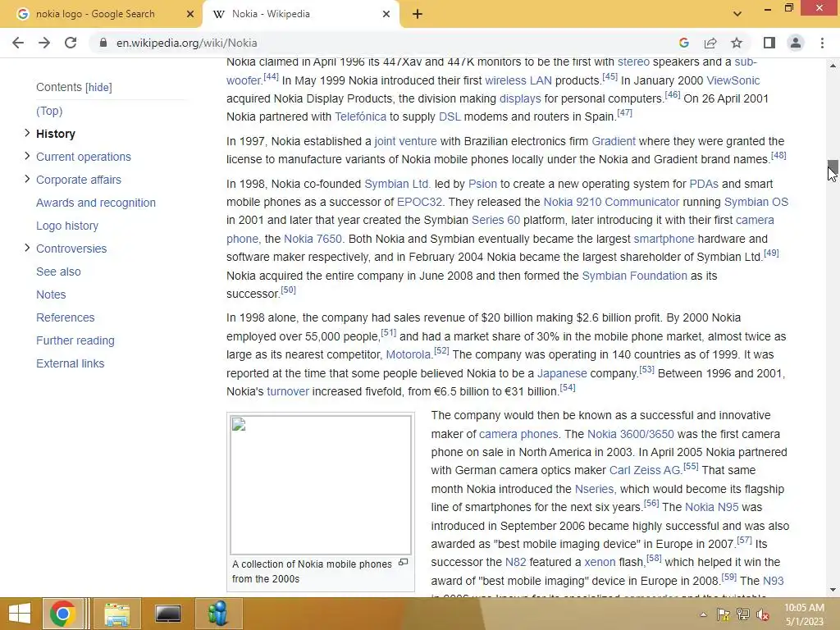The width and height of the screenshot is (840, 630).
Task: Expand the History section in contents
Action: click(x=27, y=134)
